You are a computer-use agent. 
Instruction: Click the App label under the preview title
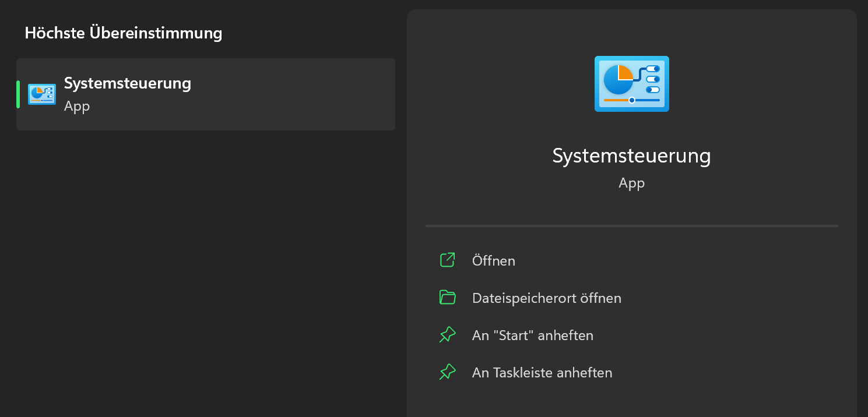coord(631,183)
